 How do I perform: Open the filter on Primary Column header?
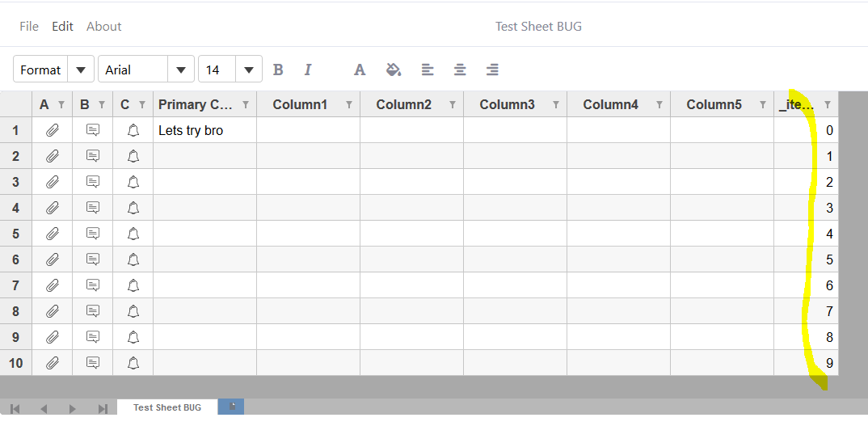246,105
